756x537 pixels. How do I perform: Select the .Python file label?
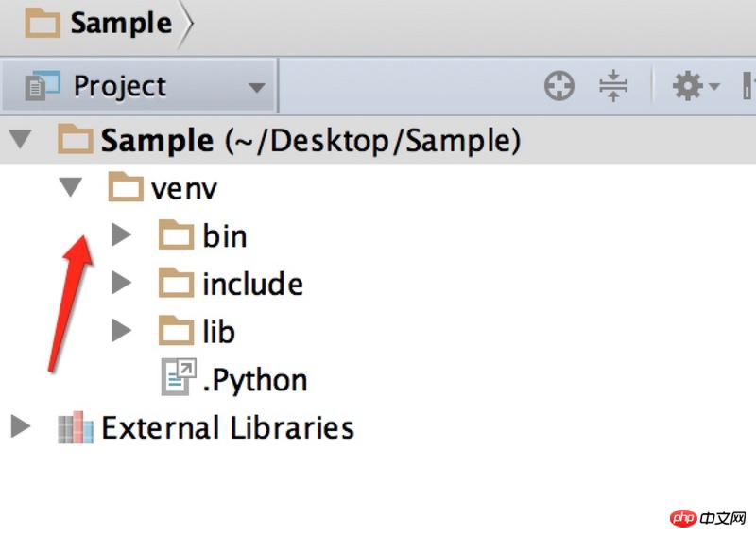point(254,380)
